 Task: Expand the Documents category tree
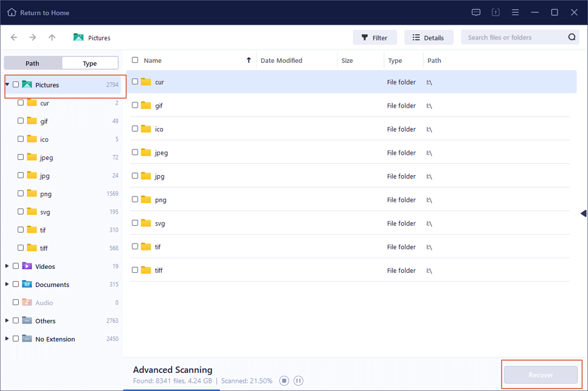pos(7,284)
